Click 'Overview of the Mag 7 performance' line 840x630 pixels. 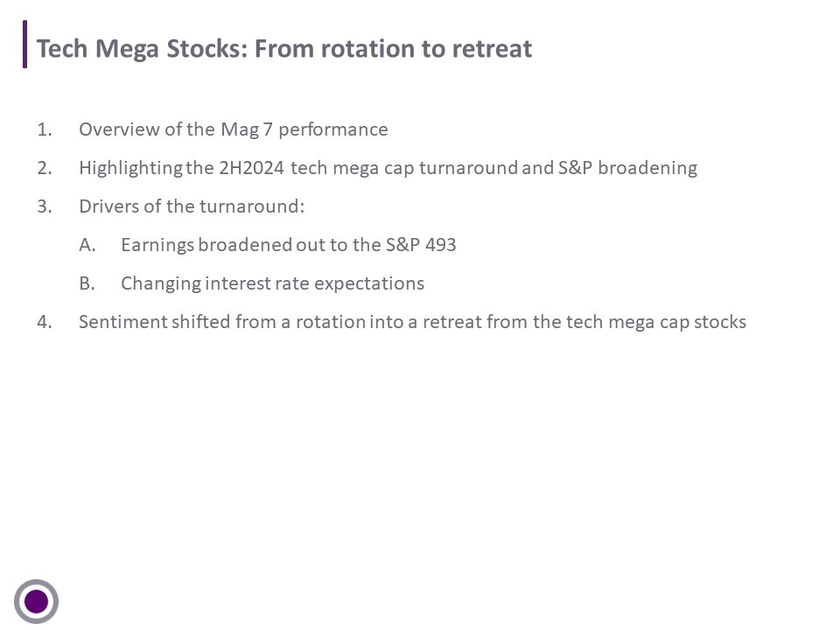click(233, 129)
